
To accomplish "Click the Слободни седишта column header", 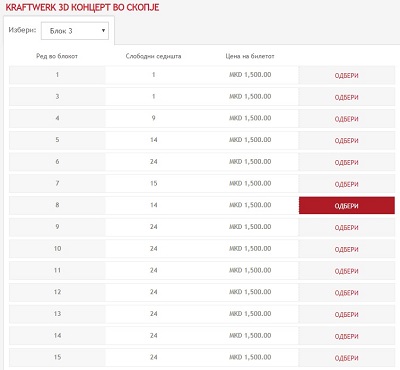I will [x=153, y=56].
